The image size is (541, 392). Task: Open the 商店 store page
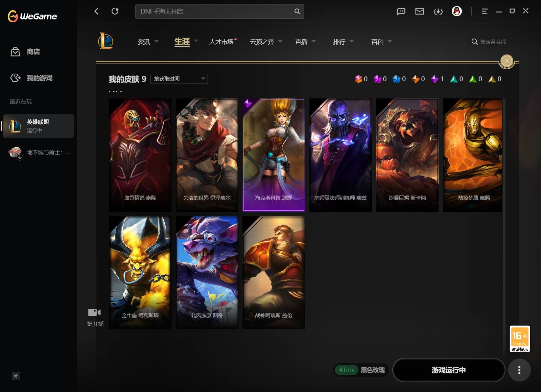click(33, 52)
